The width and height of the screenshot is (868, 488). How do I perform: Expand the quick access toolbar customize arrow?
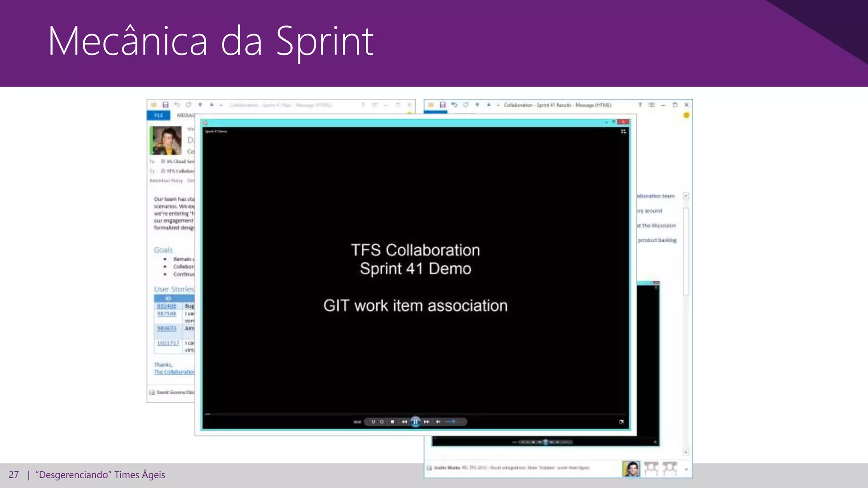(x=498, y=105)
